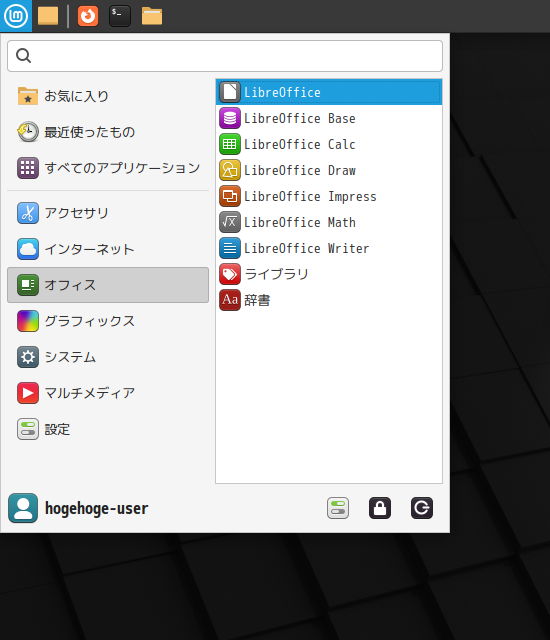This screenshot has height=640, width=550.
Task: Select the highlighted LibreOffice entry
Action: click(x=329, y=92)
